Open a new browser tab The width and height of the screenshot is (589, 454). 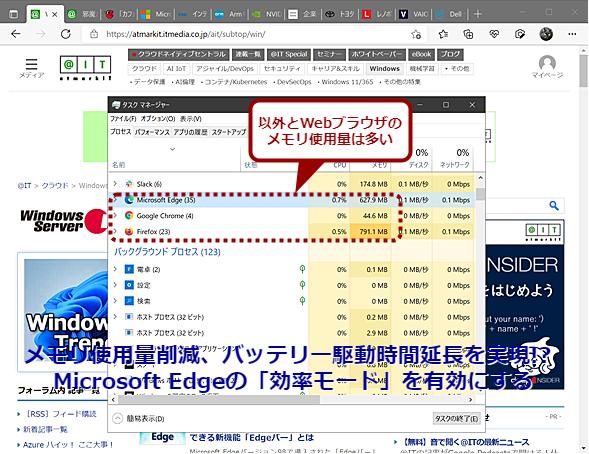pos(478,14)
